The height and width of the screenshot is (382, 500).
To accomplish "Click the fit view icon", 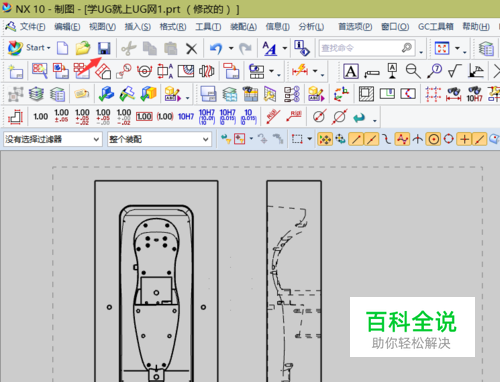I will [x=442, y=48].
